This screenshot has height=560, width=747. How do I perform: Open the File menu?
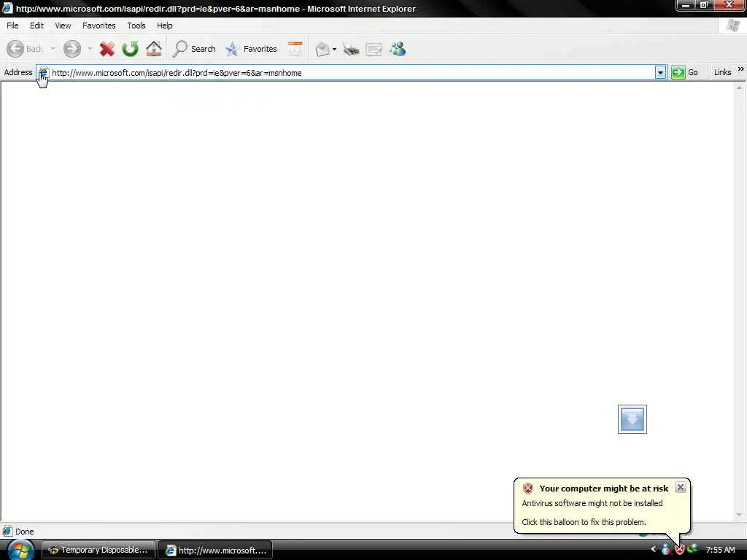click(12, 26)
